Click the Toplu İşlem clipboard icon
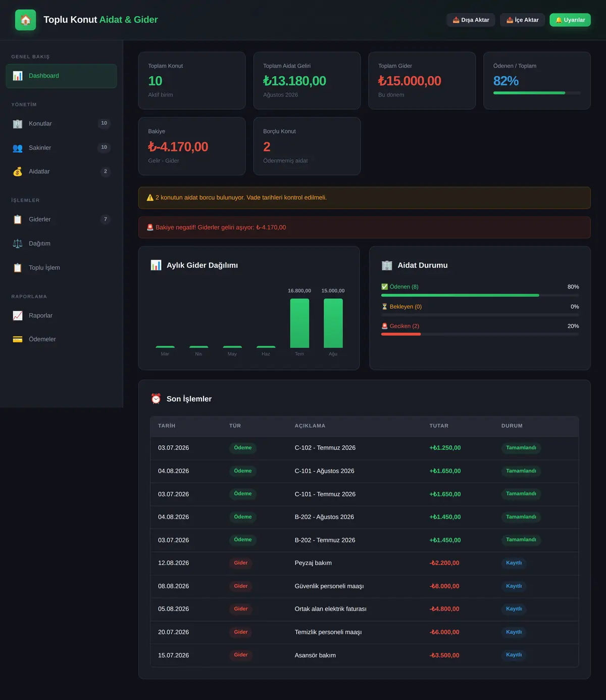 (18, 268)
